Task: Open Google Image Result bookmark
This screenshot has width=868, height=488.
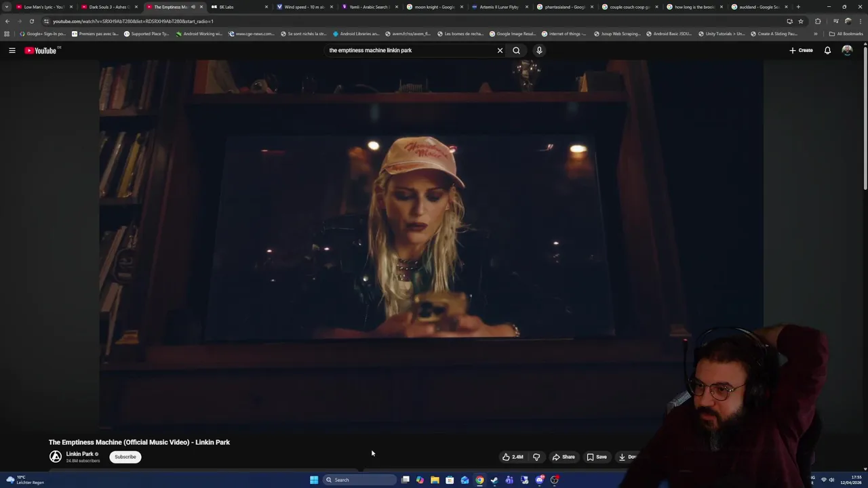Action: 512,33
